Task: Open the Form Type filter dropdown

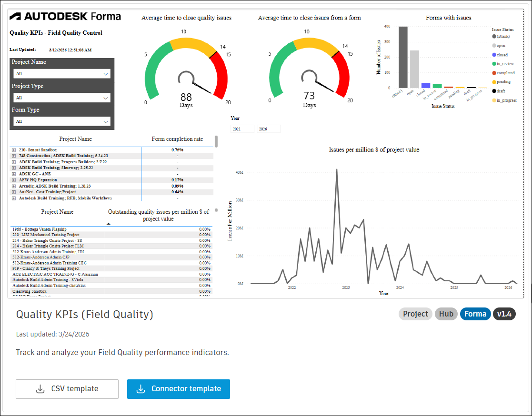Action: [x=62, y=121]
